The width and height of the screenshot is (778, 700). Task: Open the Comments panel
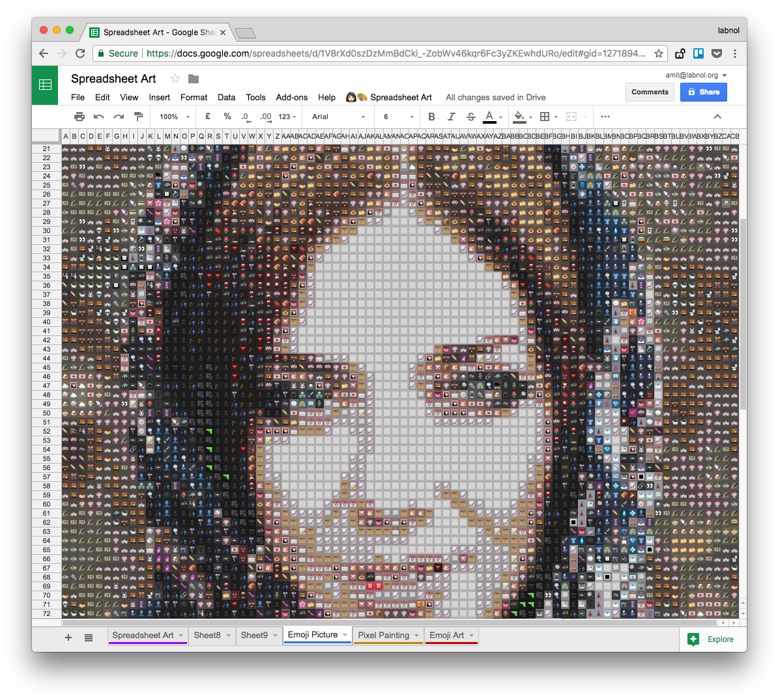point(650,92)
